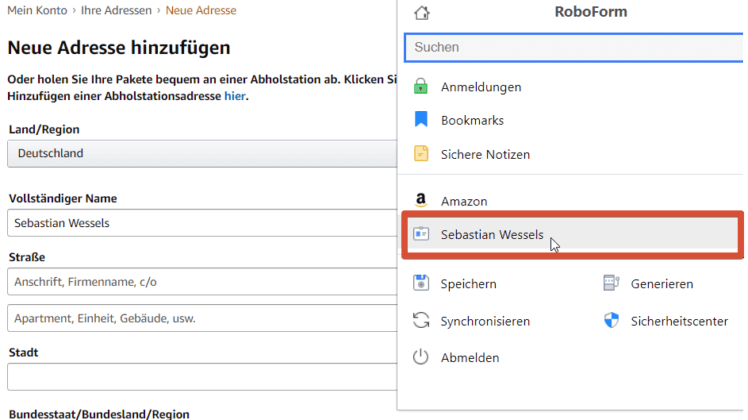Click the Neue Adresse breadcrumb text

201,10
